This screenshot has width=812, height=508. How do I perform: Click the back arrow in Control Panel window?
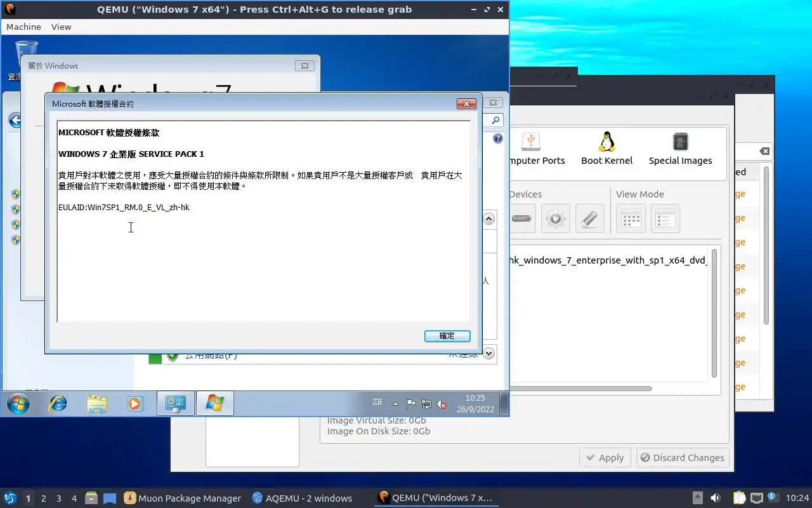pyautogui.click(x=14, y=120)
